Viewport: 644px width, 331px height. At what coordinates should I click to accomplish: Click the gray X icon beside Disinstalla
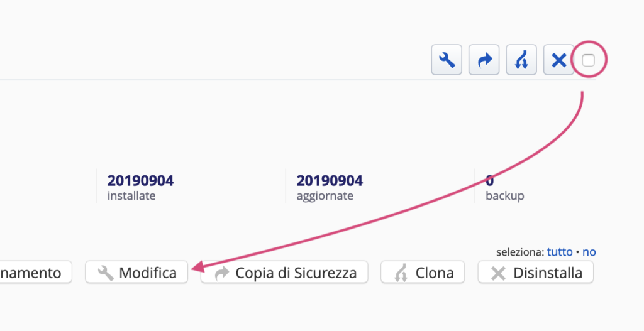[x=498, y=273]
